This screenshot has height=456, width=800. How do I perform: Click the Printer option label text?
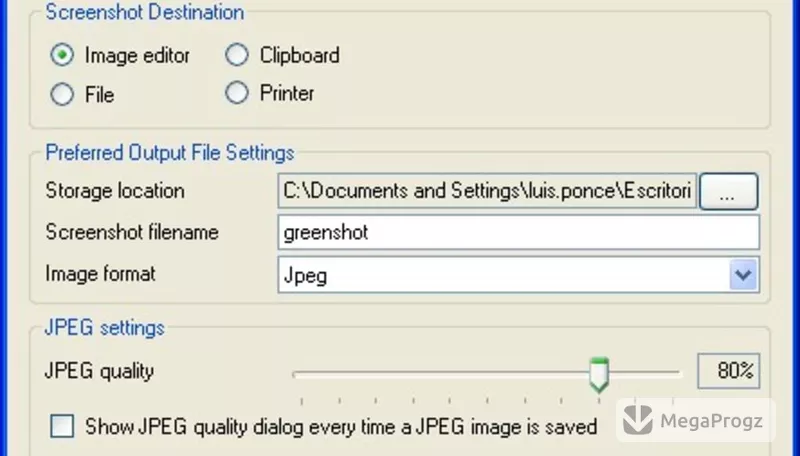coord(287,93)
